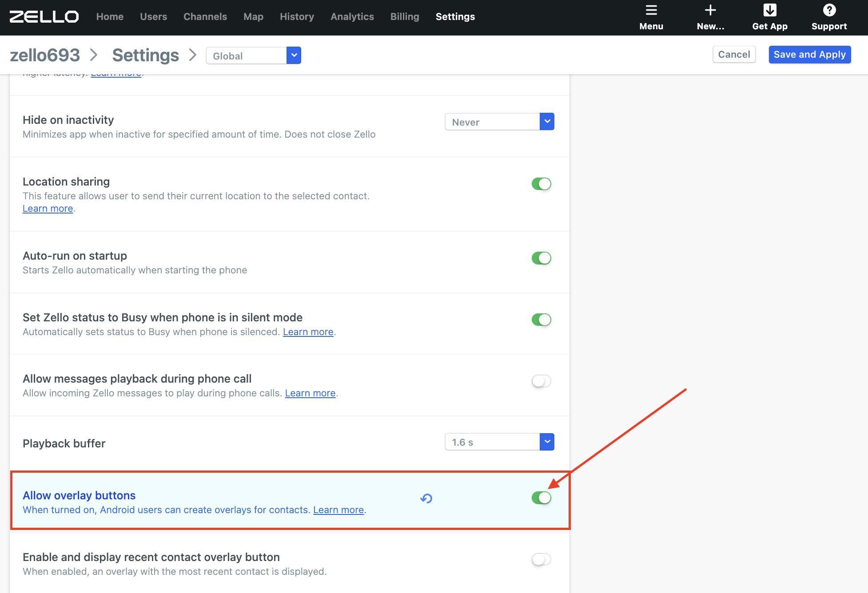The height and width of the screenshot is (593, 868).
Task: Click the Auto-run on startup label
Action: click(x=75, y=256)
